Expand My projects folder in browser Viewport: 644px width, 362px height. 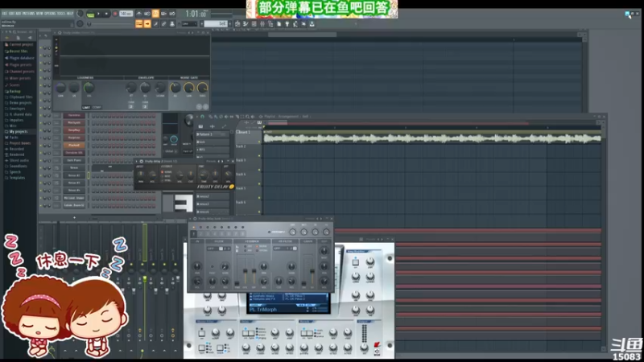click(x=16, y=131)
